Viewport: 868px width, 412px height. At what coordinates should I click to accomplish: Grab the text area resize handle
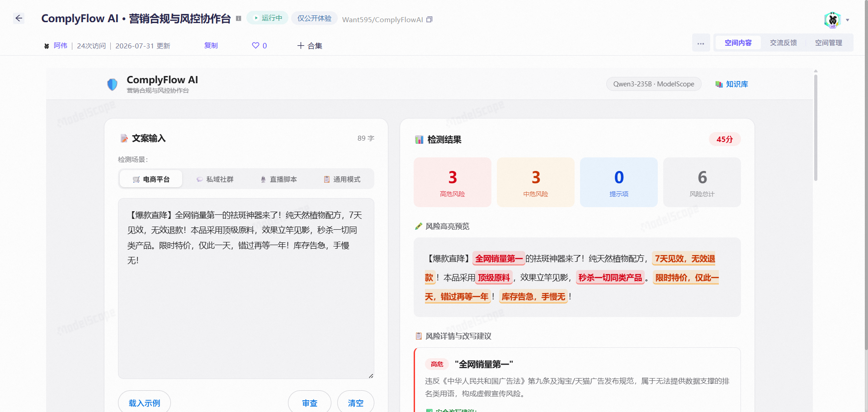(371, 375)
